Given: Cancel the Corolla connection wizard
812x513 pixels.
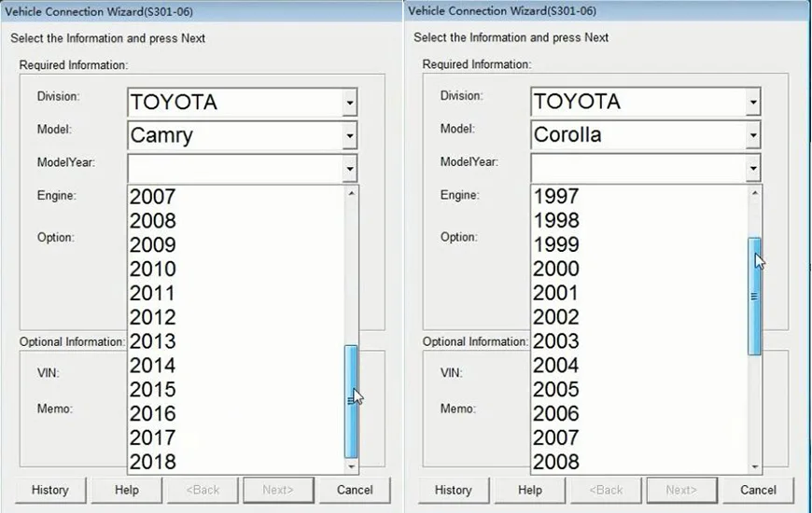Looking at the screenshot, I should click(758, 490).
